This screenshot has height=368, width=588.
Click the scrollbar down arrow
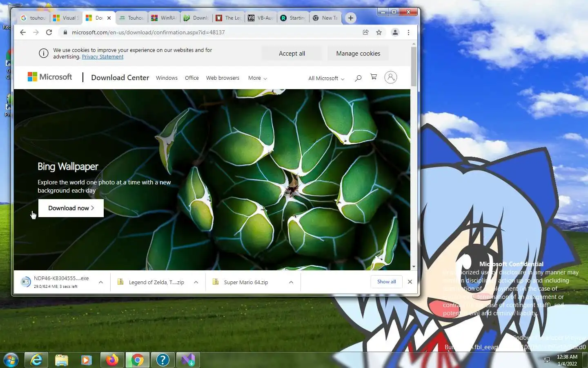pyautogui.click(x=414, y=267)
